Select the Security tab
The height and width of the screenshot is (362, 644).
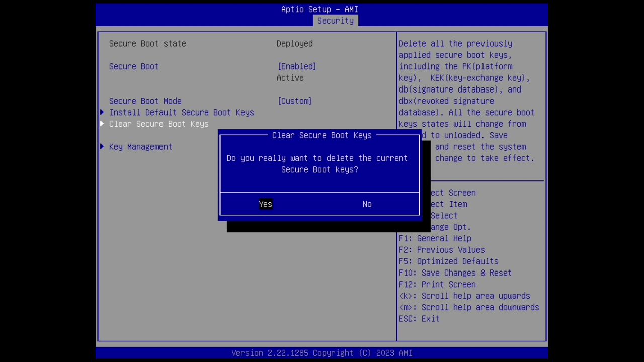coord(335,21)
